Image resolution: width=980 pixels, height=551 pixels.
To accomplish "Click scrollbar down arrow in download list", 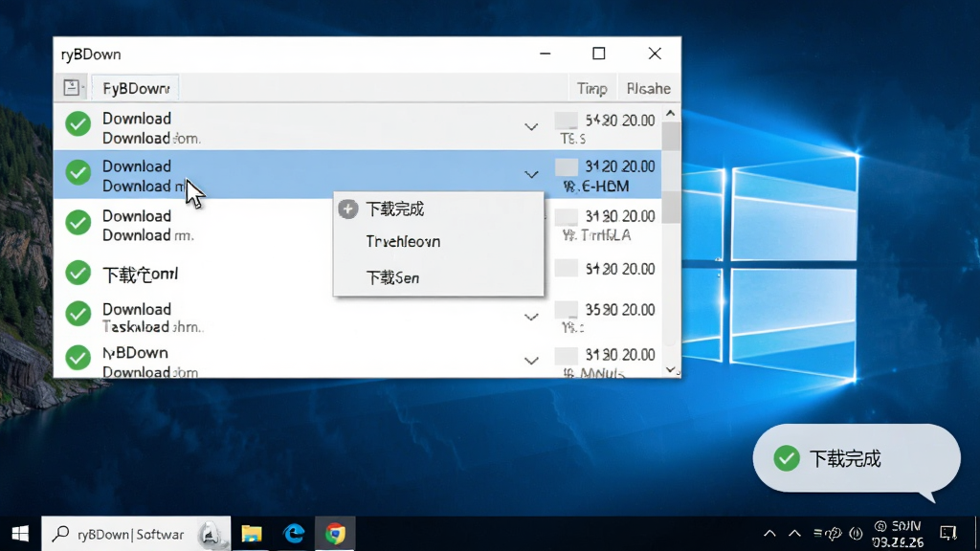I will pyautogui.click(x=671, y=370).
